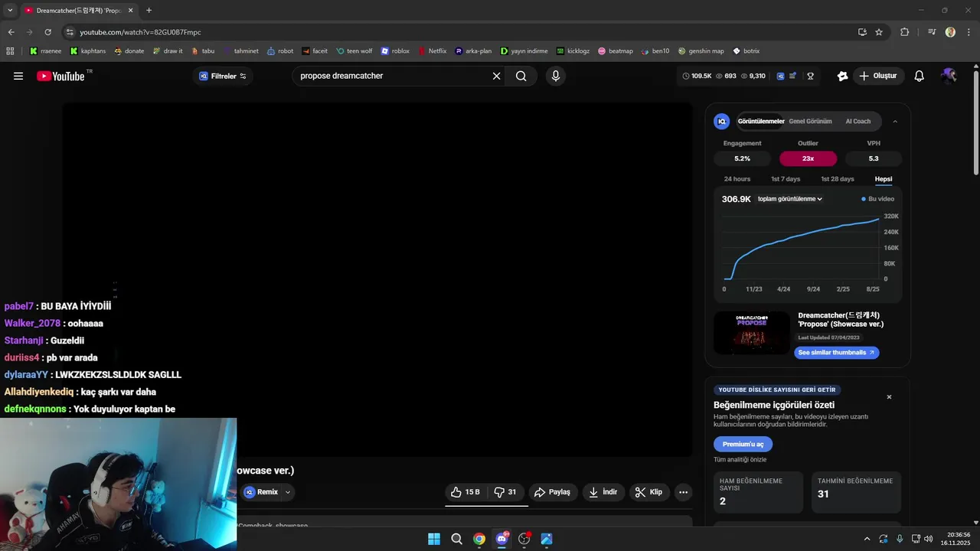Click the page vertical scrollbar
Viewport: 980px width, 551px height.
point(975,122)
